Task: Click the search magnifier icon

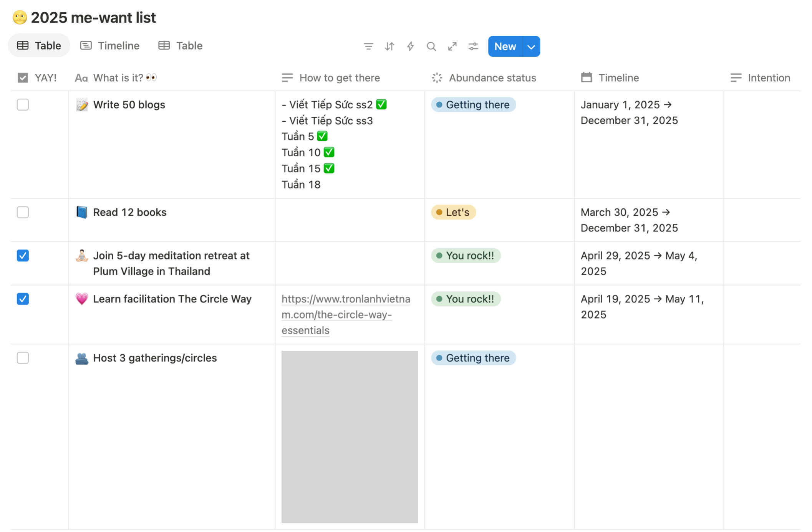Action: coord(431,46)
